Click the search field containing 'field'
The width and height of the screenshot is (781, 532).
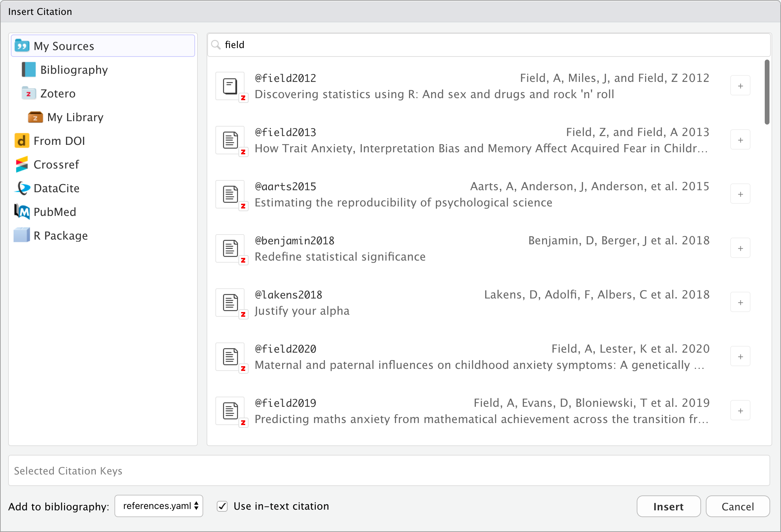coord(488,45)
